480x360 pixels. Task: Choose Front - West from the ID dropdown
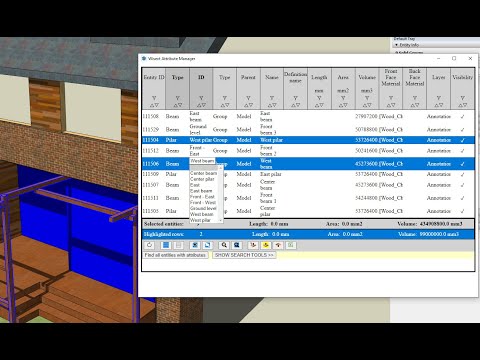204,202
